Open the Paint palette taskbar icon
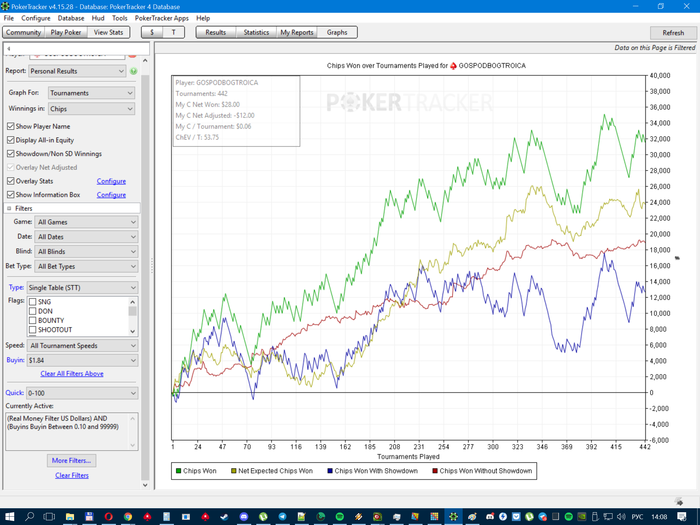700x525 pixels. [473, 517]
